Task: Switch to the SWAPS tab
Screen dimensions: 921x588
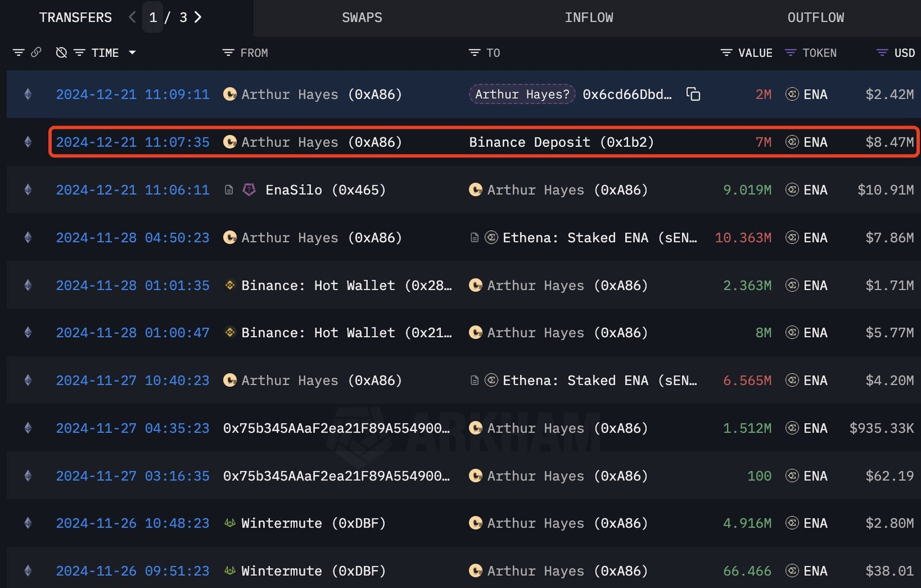Action: coord(362,17)
